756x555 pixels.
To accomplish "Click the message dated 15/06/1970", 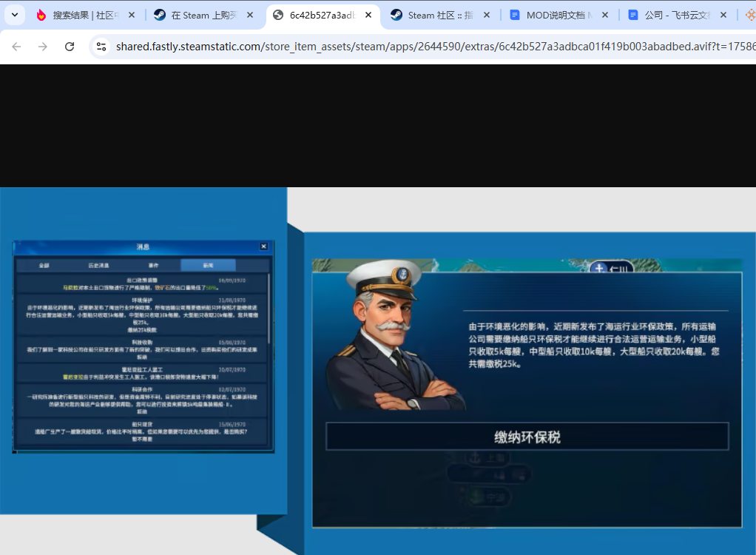I will tap(141, 431).
